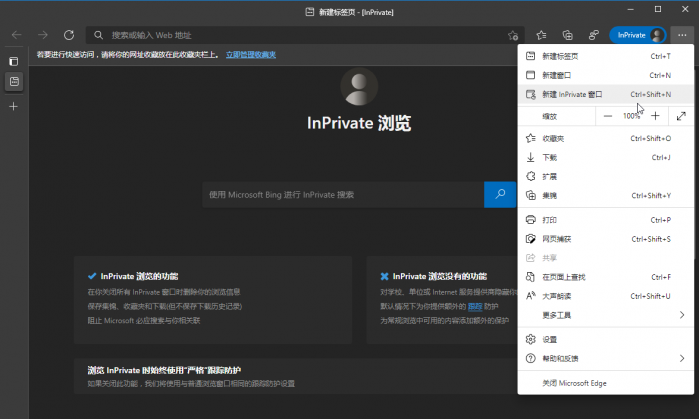
Task: Decrease zoom with the minus button
Action: pyautogui.click(x=607, y=116)
